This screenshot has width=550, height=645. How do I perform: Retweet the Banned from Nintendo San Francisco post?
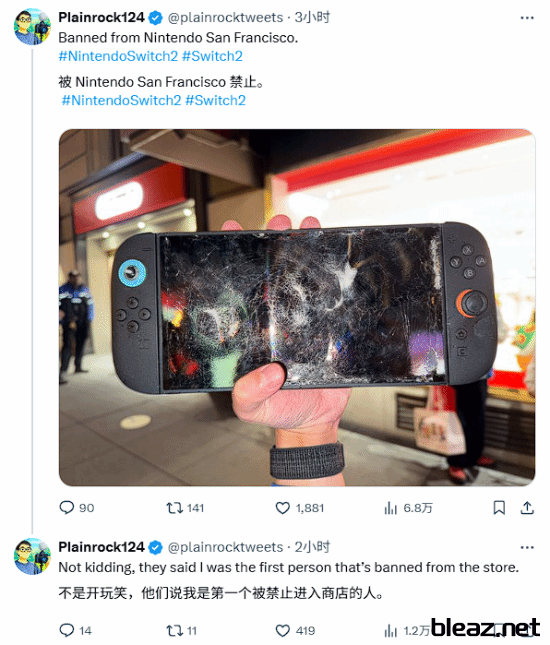pos(185,508)
